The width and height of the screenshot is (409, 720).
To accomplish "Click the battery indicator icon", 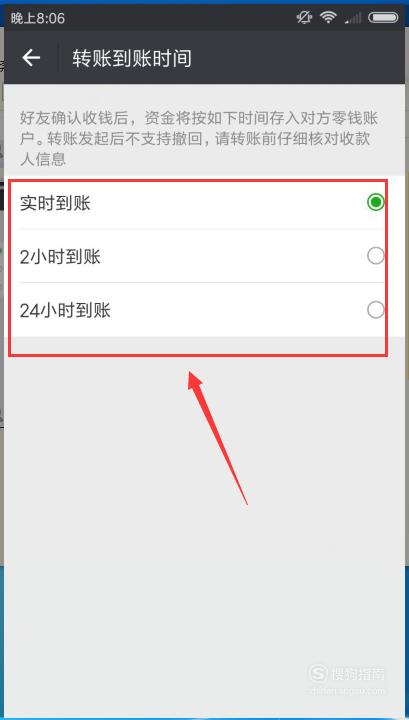I will coord(383,17).
